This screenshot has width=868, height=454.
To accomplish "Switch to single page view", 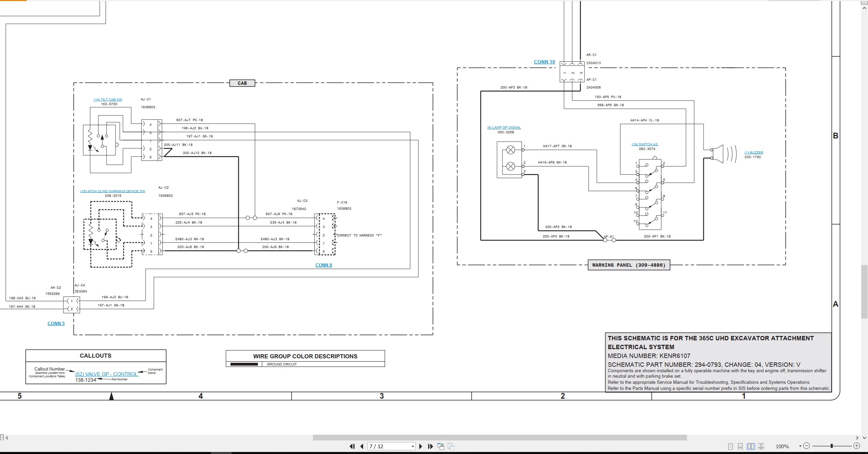I will click(x=731, y=447).
